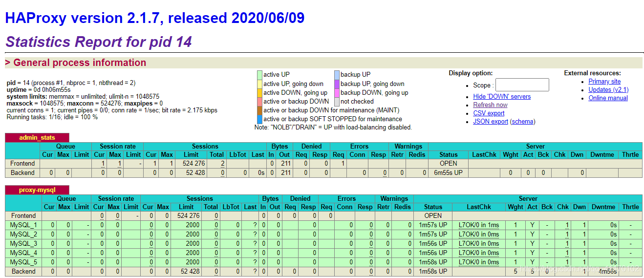Open the JSON export link
644x278 pixels.
(x=491, y=121)
